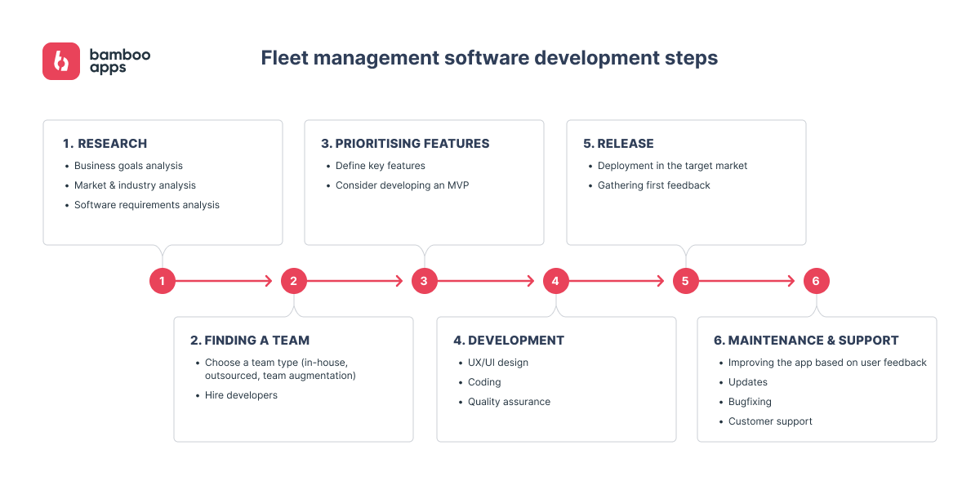
Task: Expand the connector under step circle 6
Action: tap(816, 301)
